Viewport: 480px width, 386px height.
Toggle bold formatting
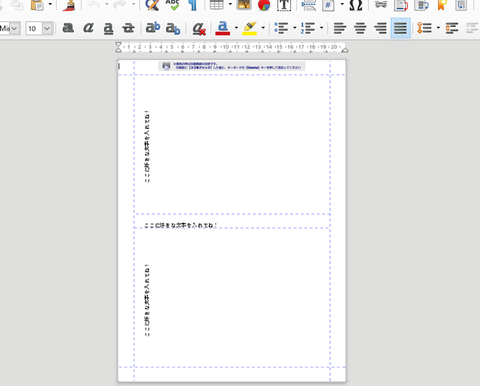[x=68, y=28]
